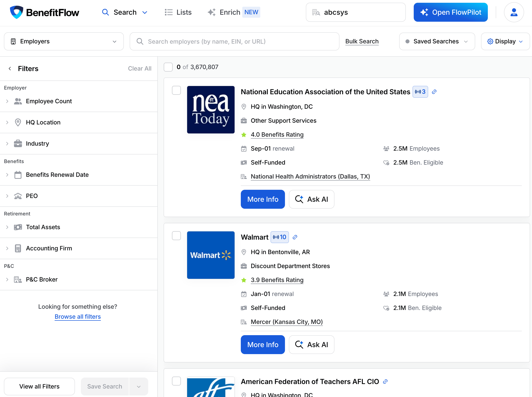Click the green star by 3.9 Benefits Rating

tap(244, 280)
